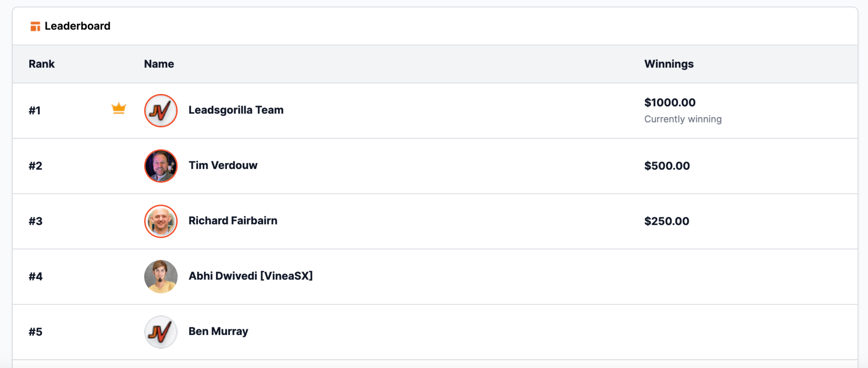Click the $1000.00 winnings amount
Screen dimensions: 868x368
[670, 102]
